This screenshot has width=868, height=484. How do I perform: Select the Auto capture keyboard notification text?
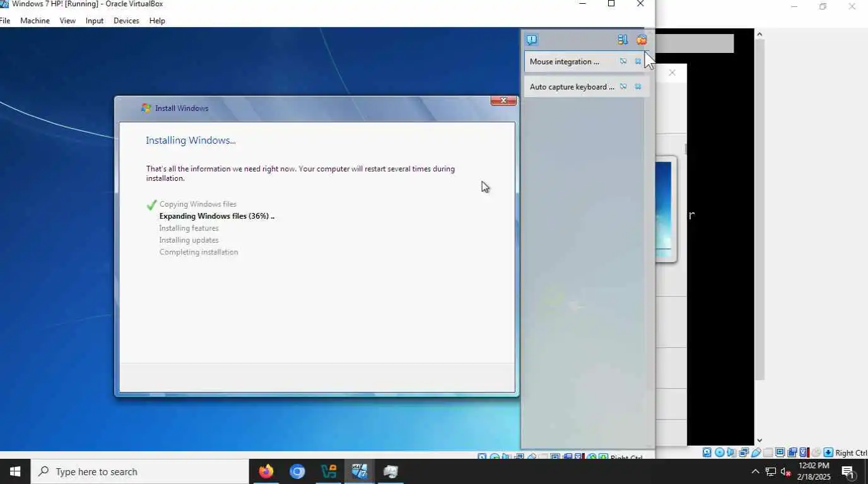coord(572,87)
